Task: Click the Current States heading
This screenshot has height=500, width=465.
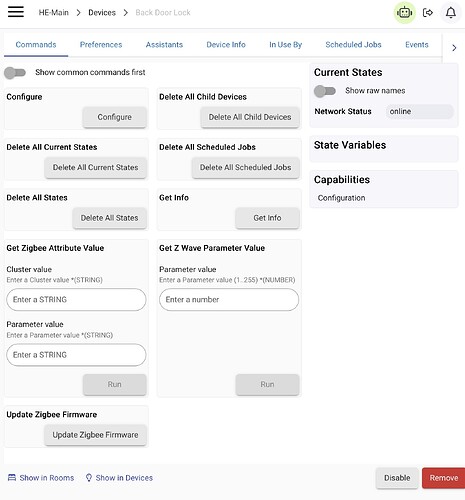Action: pyautogui.click(x=348, y=72)
